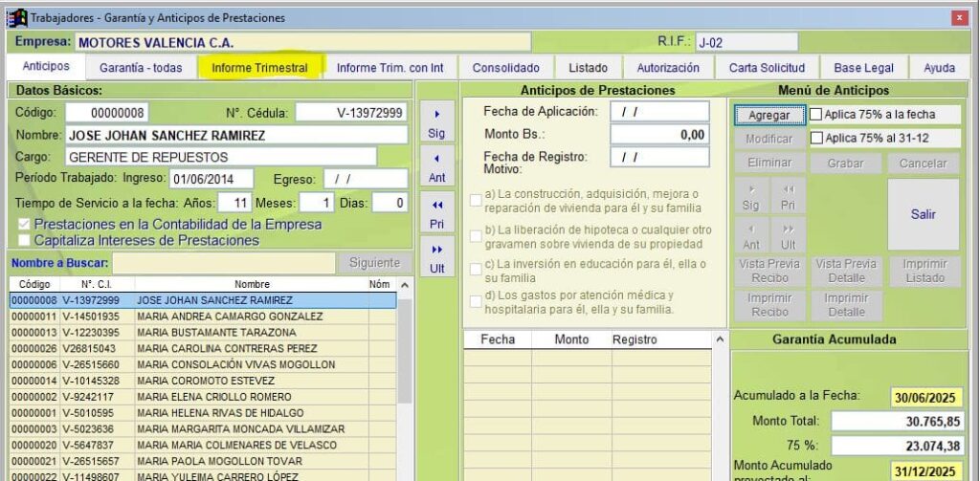Click the Menu Sig record button

coord(750,196)
